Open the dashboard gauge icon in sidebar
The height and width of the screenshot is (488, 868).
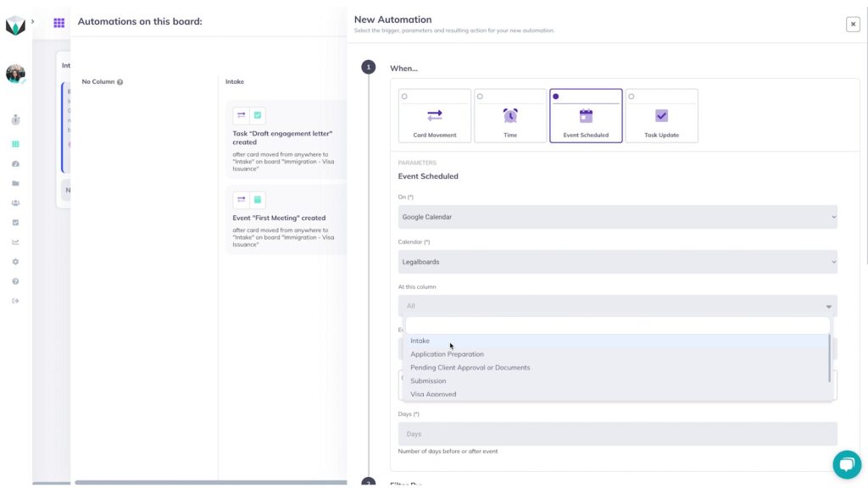coord(15,164)
